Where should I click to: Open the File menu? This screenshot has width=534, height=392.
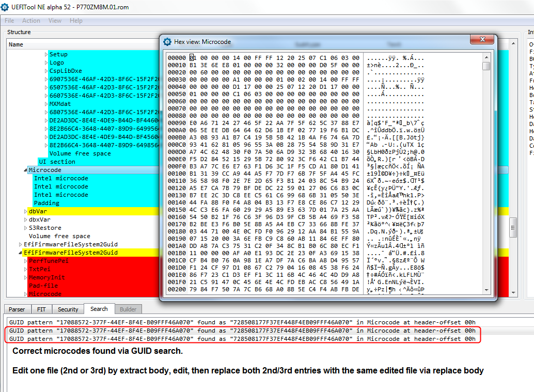[x=9, y=21]
